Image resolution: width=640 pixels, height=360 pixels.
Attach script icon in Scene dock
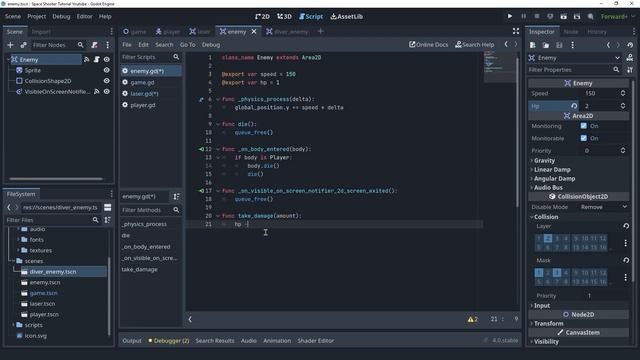pyautogui.click(x=94, y=45)
